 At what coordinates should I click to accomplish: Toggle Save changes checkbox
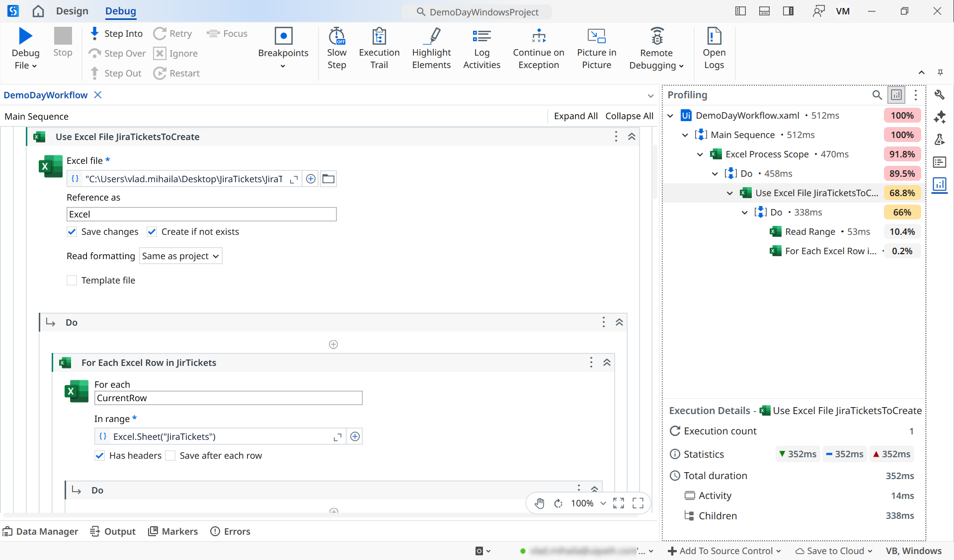(72, 232)
